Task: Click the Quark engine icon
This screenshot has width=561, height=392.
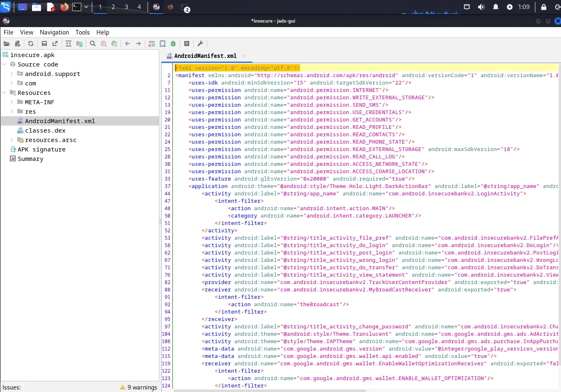Action: (x=163, y=44)
